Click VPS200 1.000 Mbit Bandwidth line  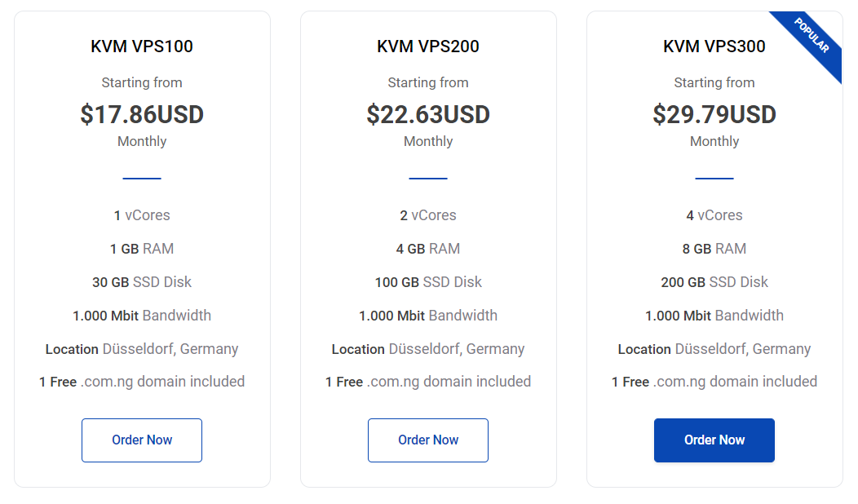pyautogui.click(x=428, y=316)
